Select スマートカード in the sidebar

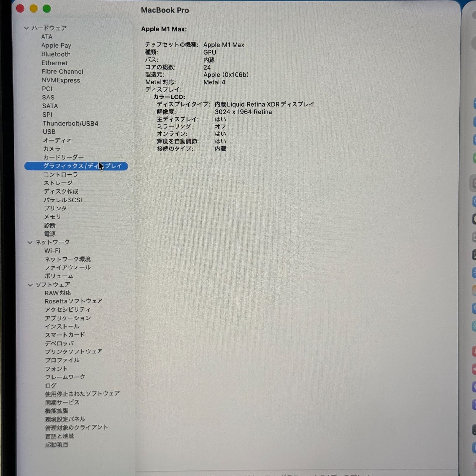(65, 335)
